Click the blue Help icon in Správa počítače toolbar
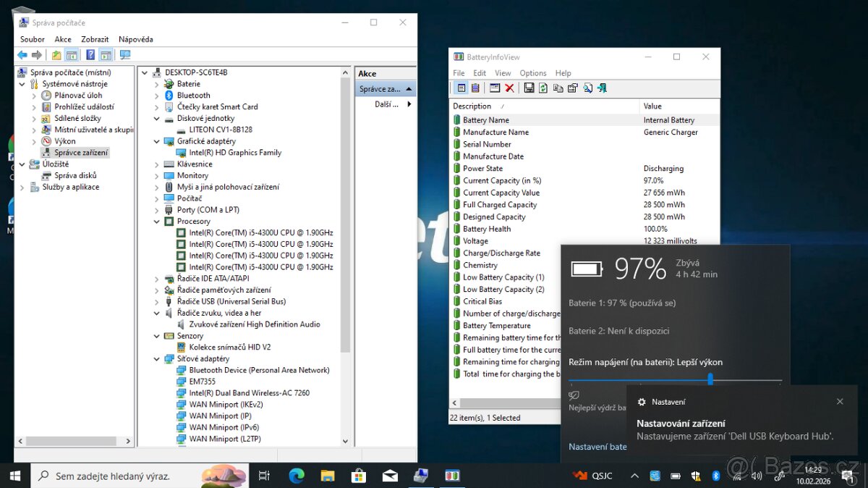868x488 pixels. [x=90, y=55]
